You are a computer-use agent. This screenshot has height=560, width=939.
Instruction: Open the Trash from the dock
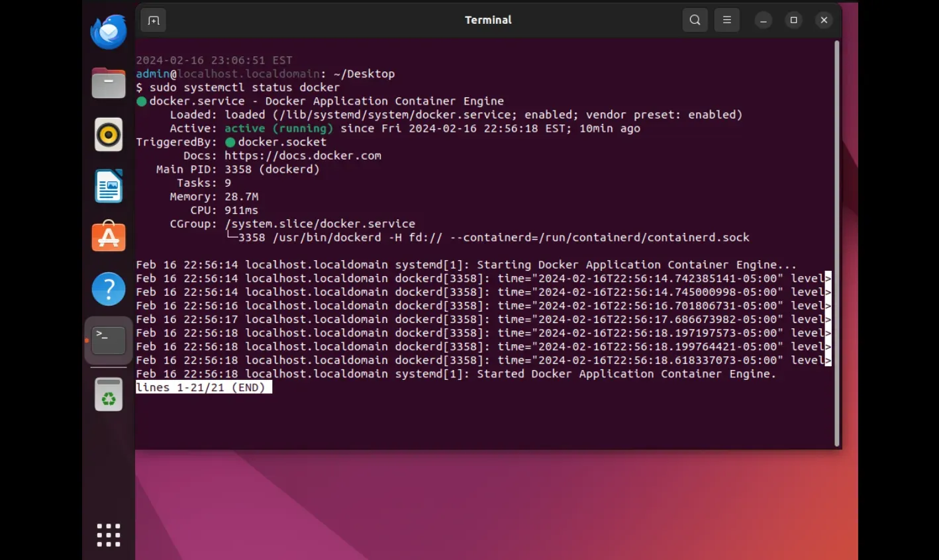coord(108,394)
